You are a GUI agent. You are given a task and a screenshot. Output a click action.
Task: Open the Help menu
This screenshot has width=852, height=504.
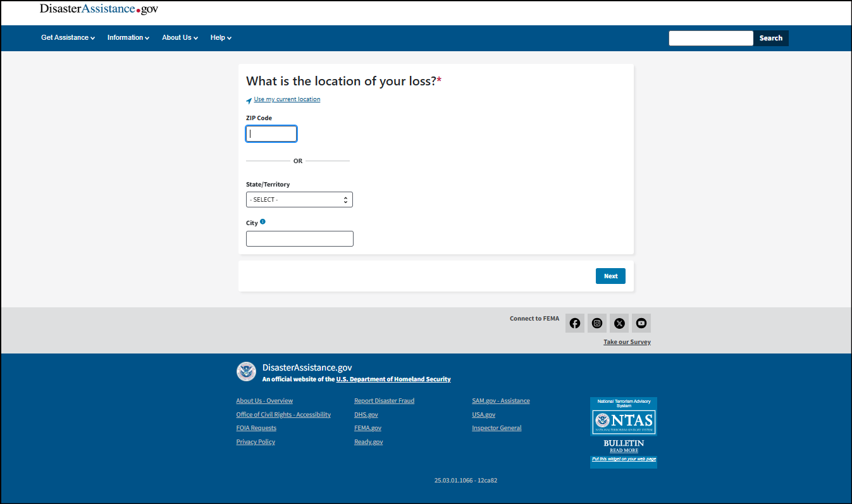coord(221,38)
